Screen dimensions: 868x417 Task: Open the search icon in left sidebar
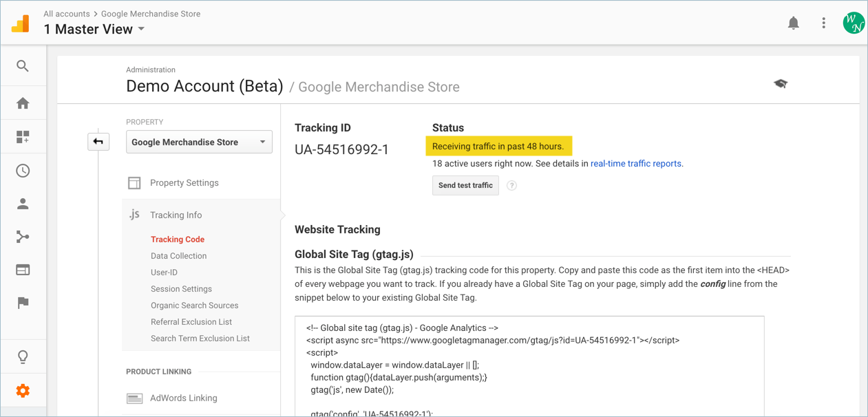(23, 66)
